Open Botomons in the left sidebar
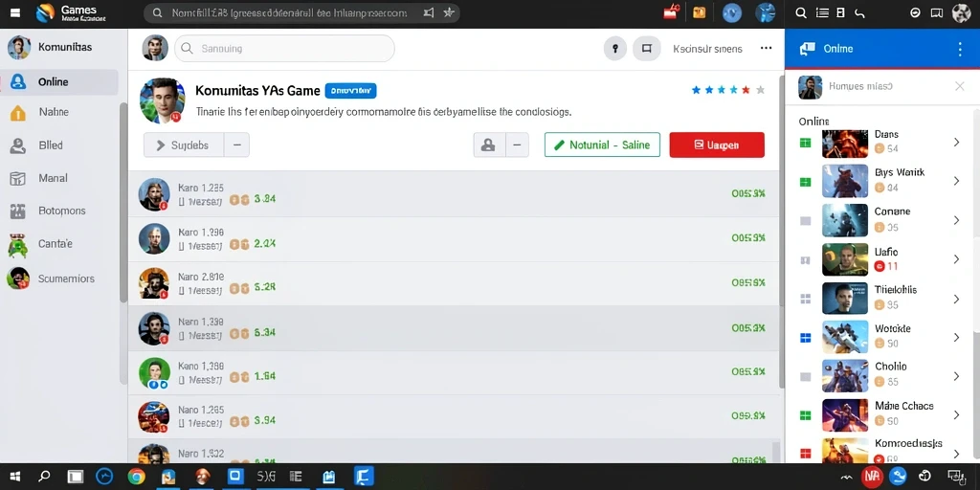Image resolution: width=980 pixels, height=490 pixels. tap(60, 211)
